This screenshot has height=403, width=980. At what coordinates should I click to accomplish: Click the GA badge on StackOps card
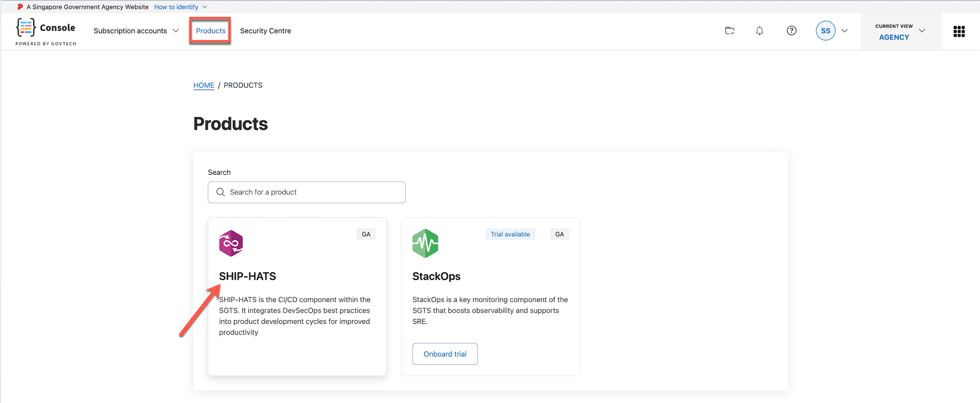559,234
